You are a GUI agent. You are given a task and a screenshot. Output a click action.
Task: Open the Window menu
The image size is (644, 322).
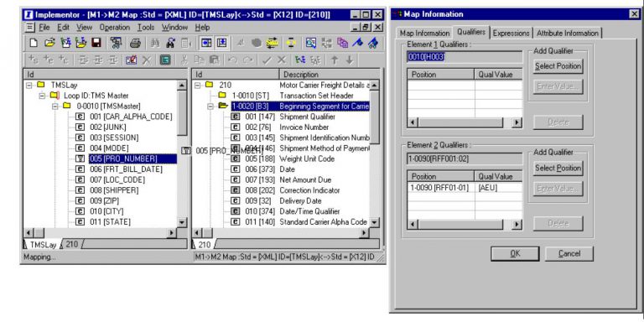point(174,28)
